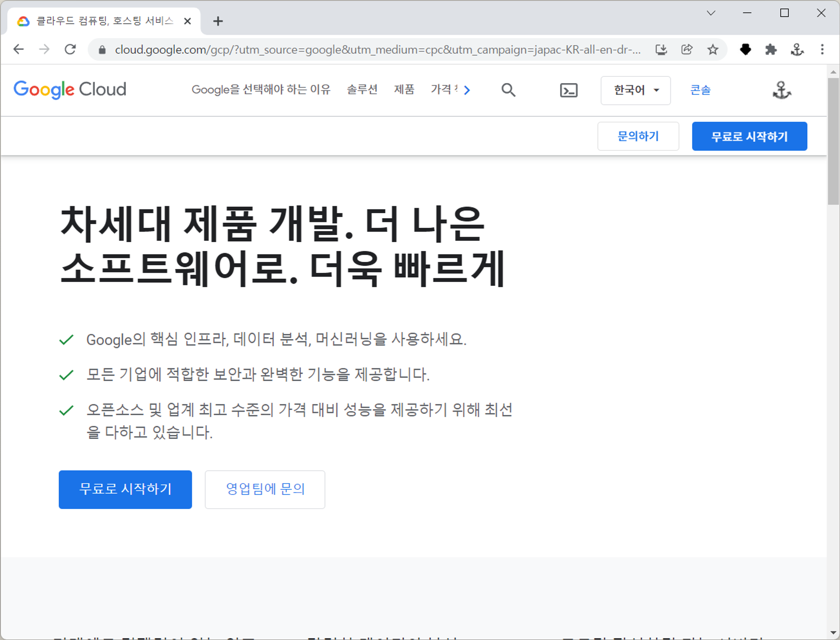Click the text Google의 핵심 인프라 line
This screenshot has width=840, height=640.
tap(276, 339)
